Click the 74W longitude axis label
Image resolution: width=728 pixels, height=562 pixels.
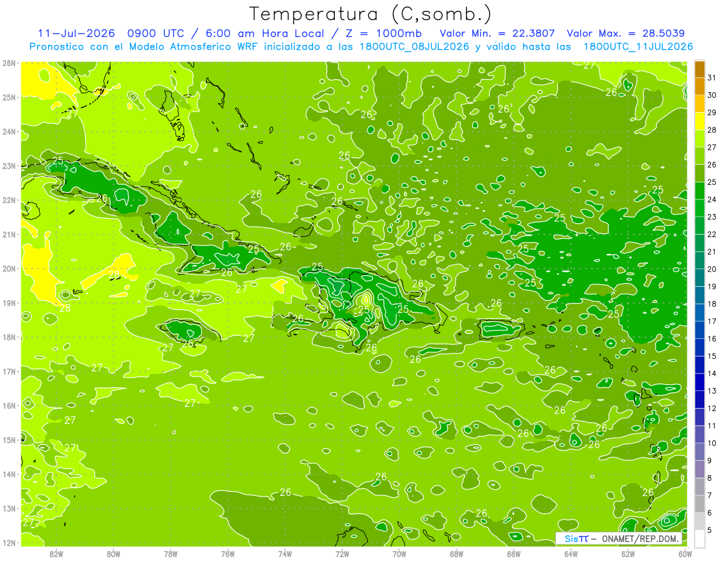coord(285,554)
